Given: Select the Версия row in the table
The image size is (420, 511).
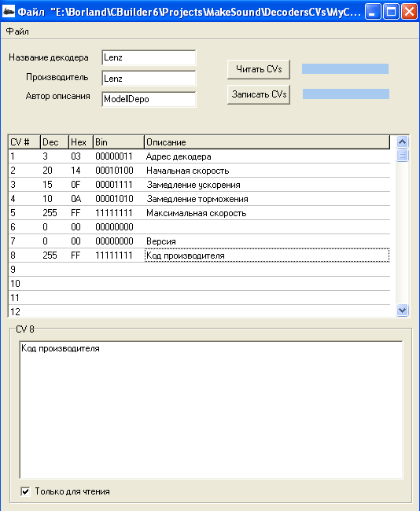Looking at the screenshot, I should 199,241.
